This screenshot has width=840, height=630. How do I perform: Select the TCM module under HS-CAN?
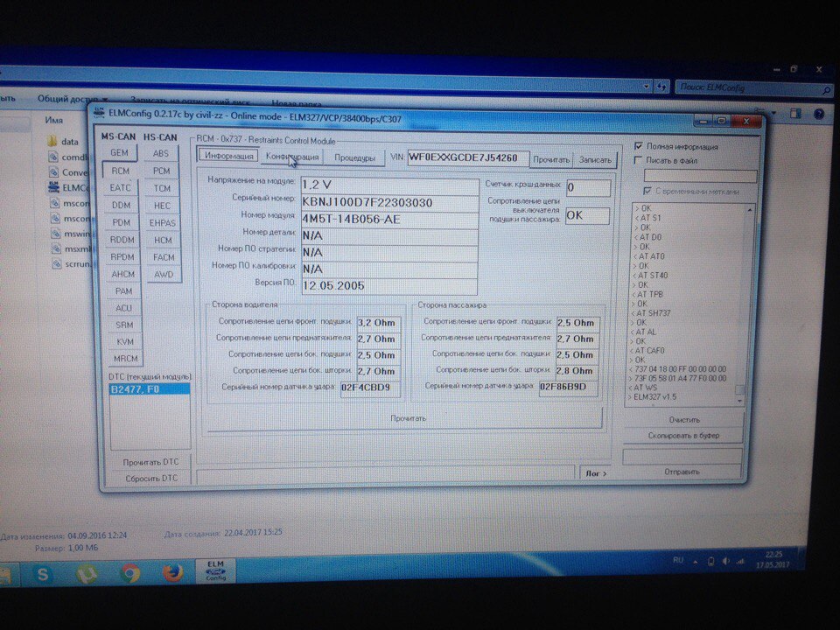(x=162, y=188)
